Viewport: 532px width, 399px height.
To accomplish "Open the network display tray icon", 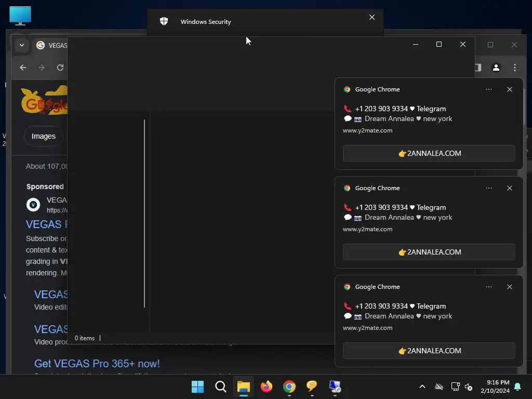I will click(455, 387).
